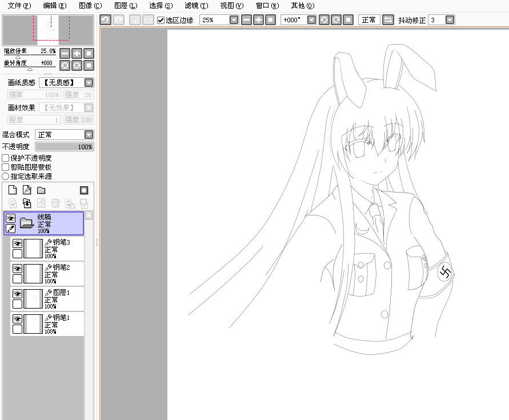
Task: Select 指定选取来源 radio option
Action: click(x=5, y=176)
